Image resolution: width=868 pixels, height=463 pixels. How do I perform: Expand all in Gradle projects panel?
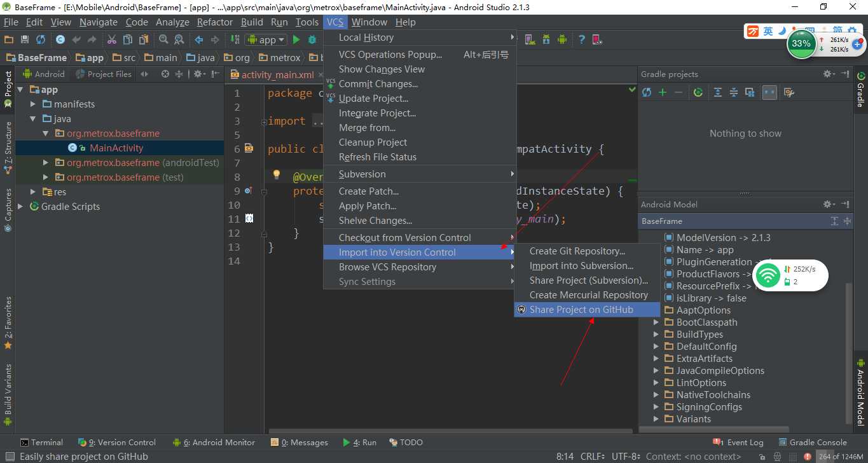pyautogui.click(x=718, y=92)
